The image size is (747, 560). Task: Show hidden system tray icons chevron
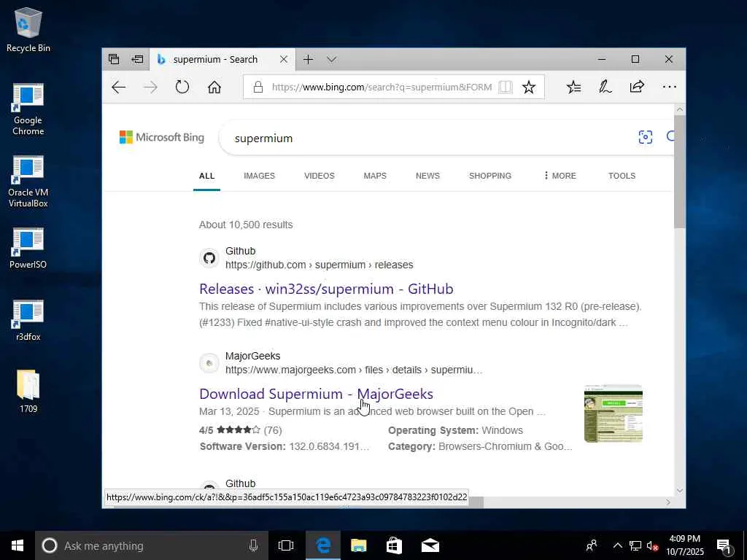point(617,545)
